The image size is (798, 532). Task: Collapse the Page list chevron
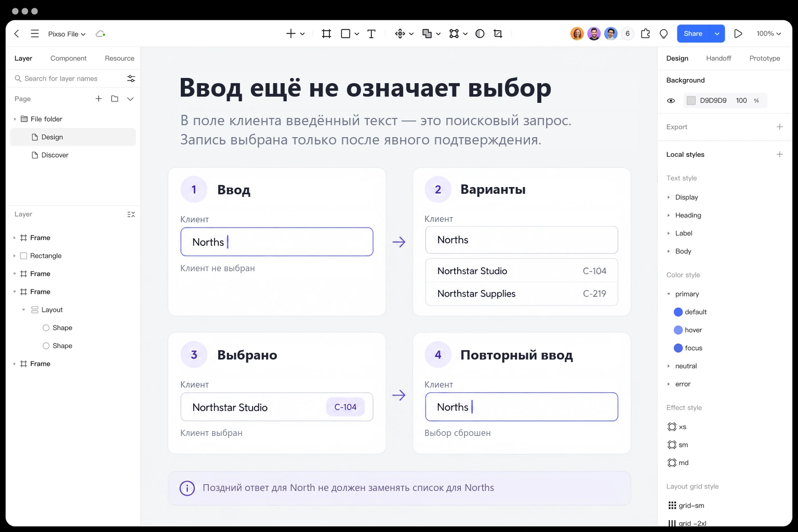[130, 99]
